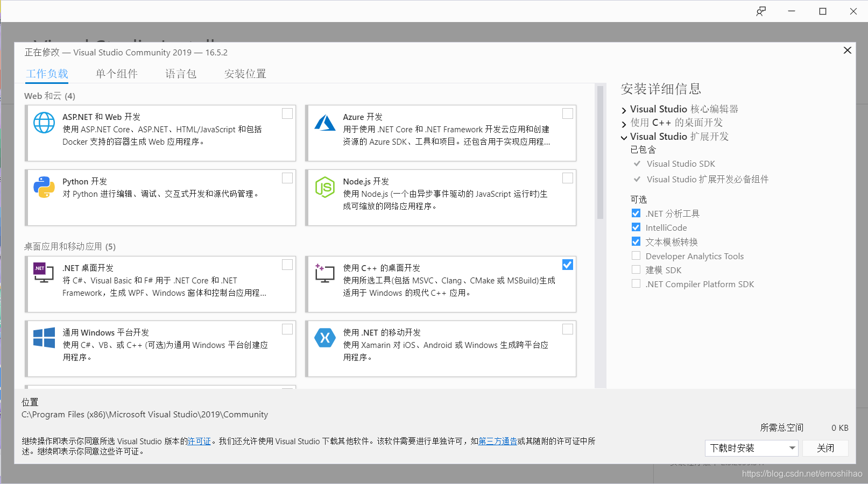Uncheck the desktop development with C++ workload
The image size is (868, 484).
568,265
